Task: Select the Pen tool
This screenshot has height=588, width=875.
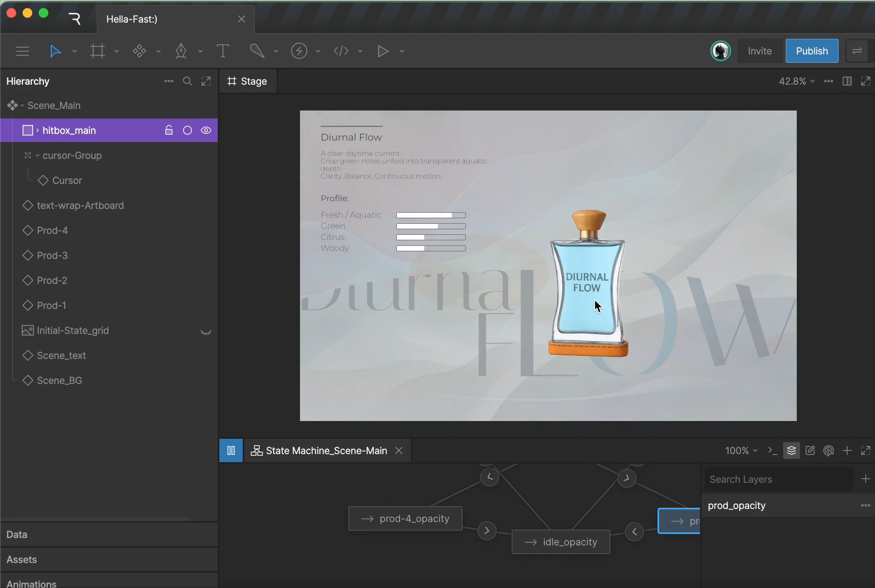Action: [181, 51]
